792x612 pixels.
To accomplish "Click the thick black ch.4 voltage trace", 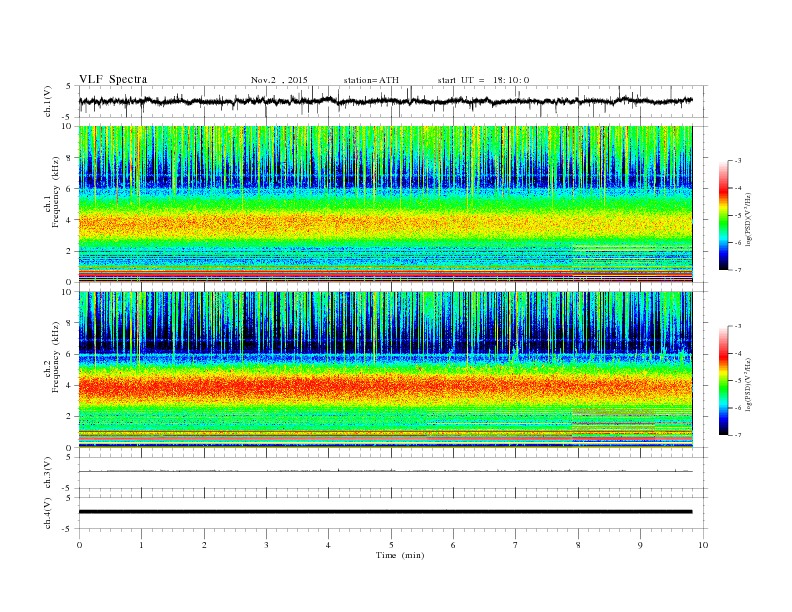I will [385, 512].
